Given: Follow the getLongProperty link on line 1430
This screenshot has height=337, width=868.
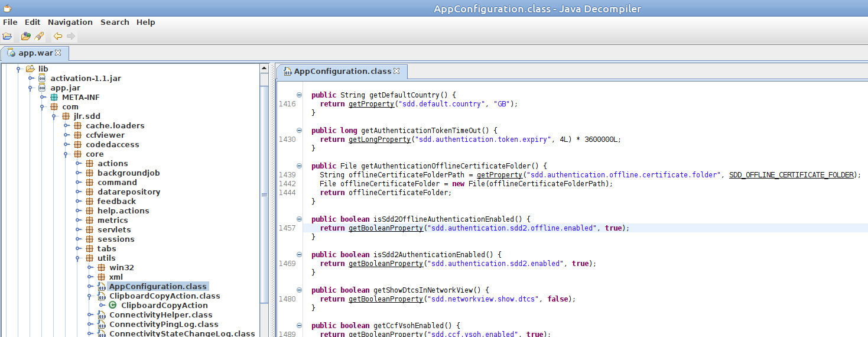Looking at the screenshot, I should tap(379, 140).
